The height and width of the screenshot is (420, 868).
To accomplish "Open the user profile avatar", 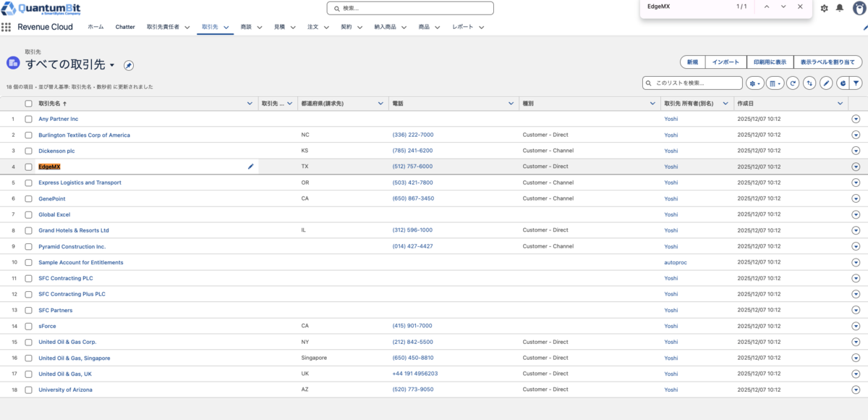I will [x=859, y=7].
